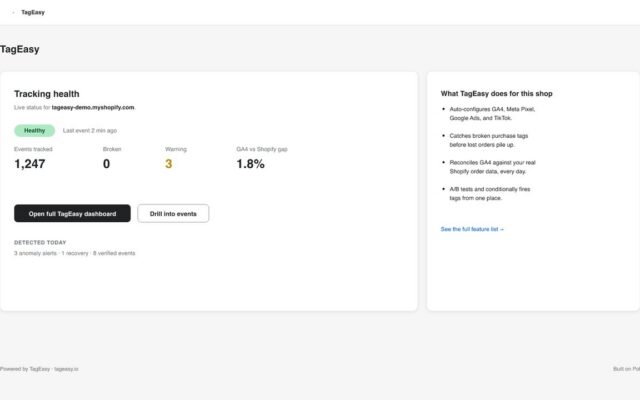
Task: Click the Broken count value 0
Action: click(x=106, y=164)
